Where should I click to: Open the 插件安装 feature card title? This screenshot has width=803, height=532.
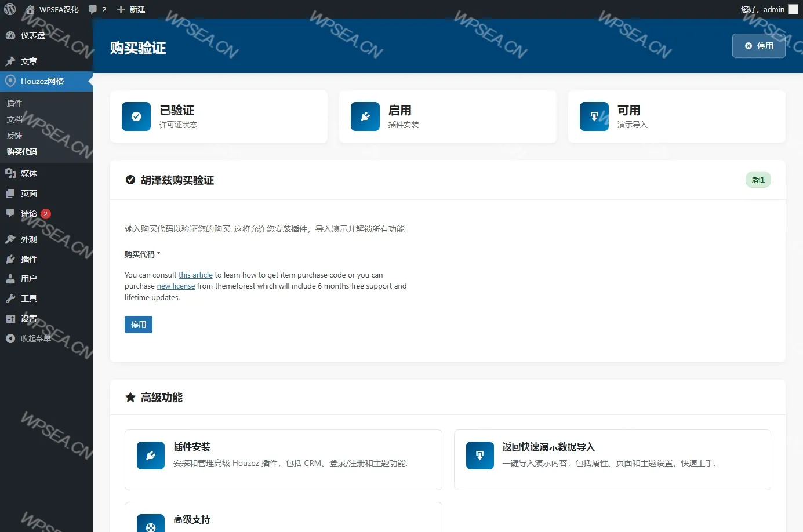(192, 447)
